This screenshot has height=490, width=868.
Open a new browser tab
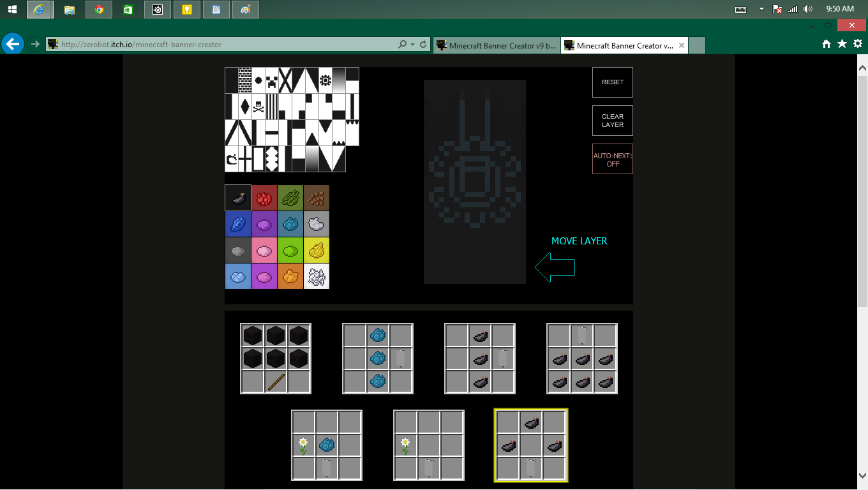click(698, 45)
